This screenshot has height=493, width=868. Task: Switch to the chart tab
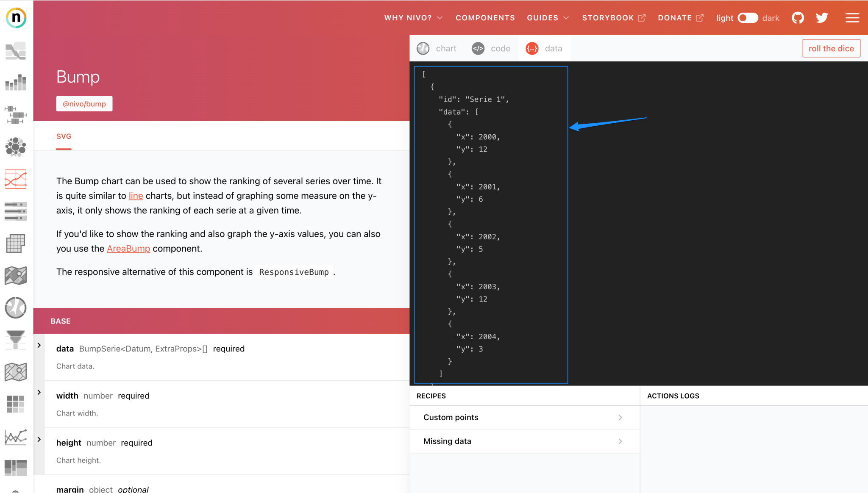point(437,48)
